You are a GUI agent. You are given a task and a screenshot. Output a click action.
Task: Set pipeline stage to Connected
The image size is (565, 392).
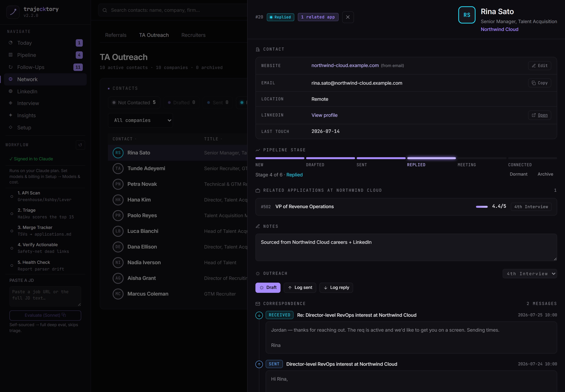[x=532, y=162]
